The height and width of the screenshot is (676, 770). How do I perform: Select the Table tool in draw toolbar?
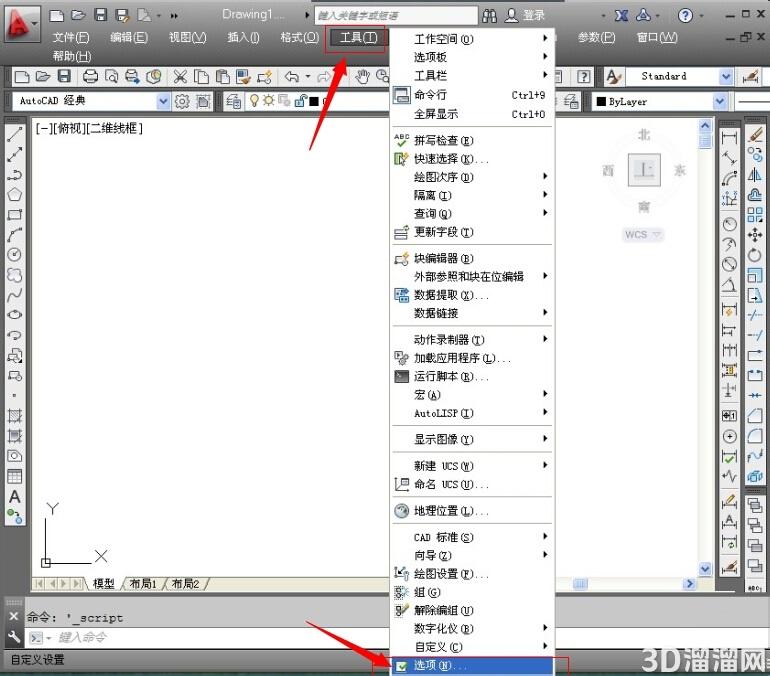click(x=14, y=476)
